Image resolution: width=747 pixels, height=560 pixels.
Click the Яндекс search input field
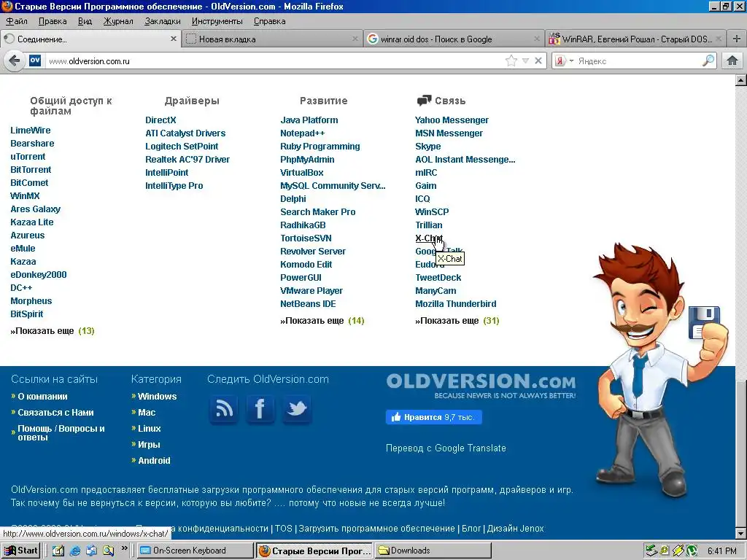pyautogui.click(x=638, y=61)
